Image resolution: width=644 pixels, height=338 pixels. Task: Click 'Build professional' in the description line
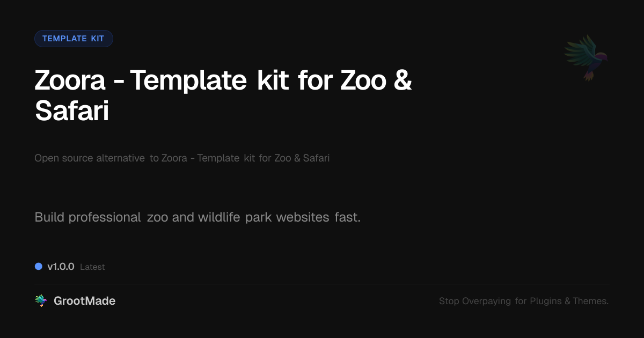[87, 217]
